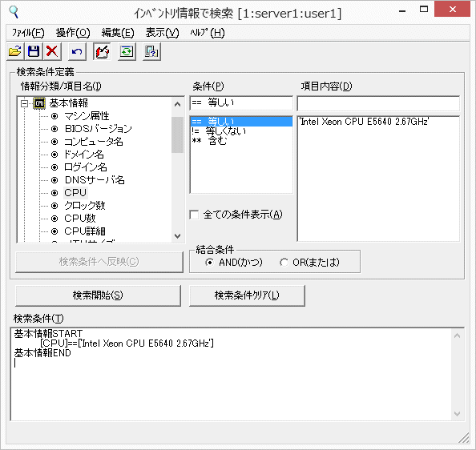The width and height of the screenshot is (476, 450).
Task: Open the ファイル(F) menu
Action: pyautogui.click(x=28, y=33)
